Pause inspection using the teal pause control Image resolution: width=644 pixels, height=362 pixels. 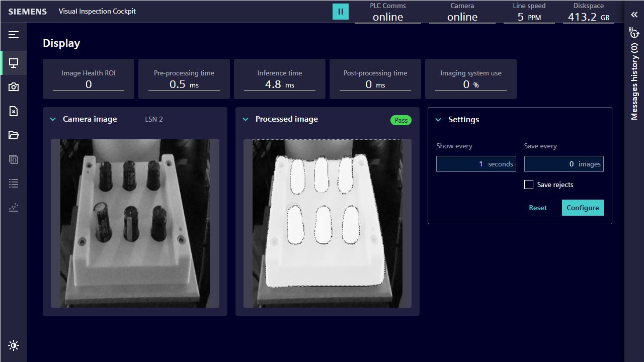pos(341,11)
